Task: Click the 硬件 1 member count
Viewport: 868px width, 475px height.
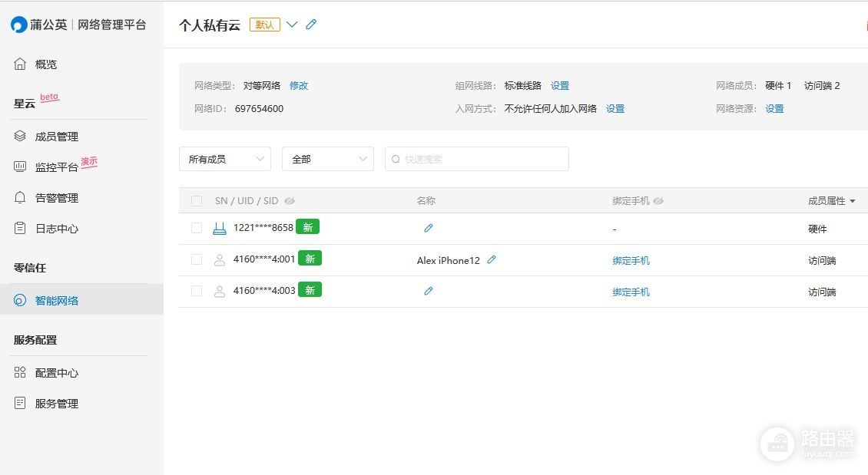Action: 778,85
